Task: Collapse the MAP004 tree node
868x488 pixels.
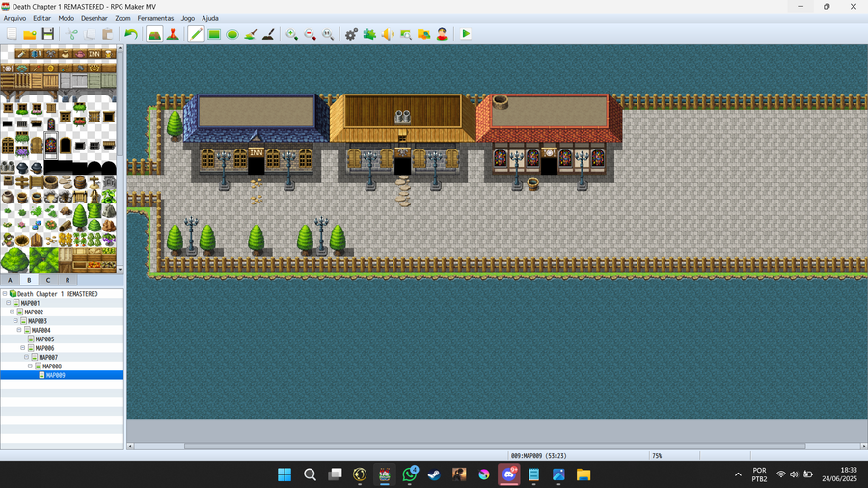Action: coord(19,330)
